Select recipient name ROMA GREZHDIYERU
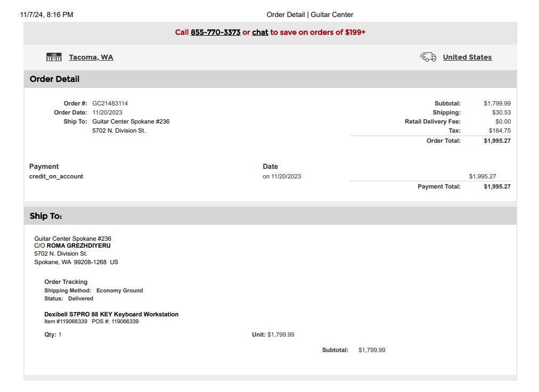The image size is (539, 392). 78,246
